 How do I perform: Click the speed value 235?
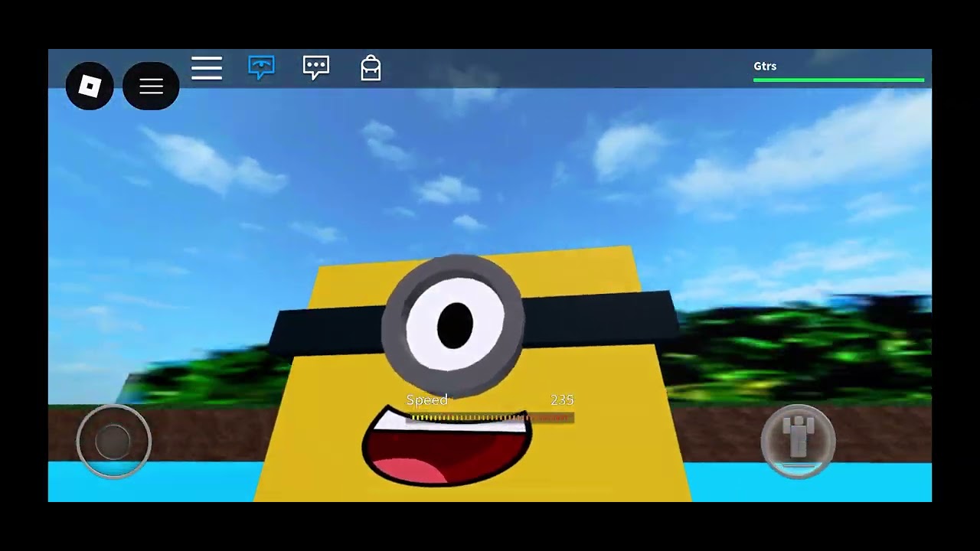pos(562,400)
